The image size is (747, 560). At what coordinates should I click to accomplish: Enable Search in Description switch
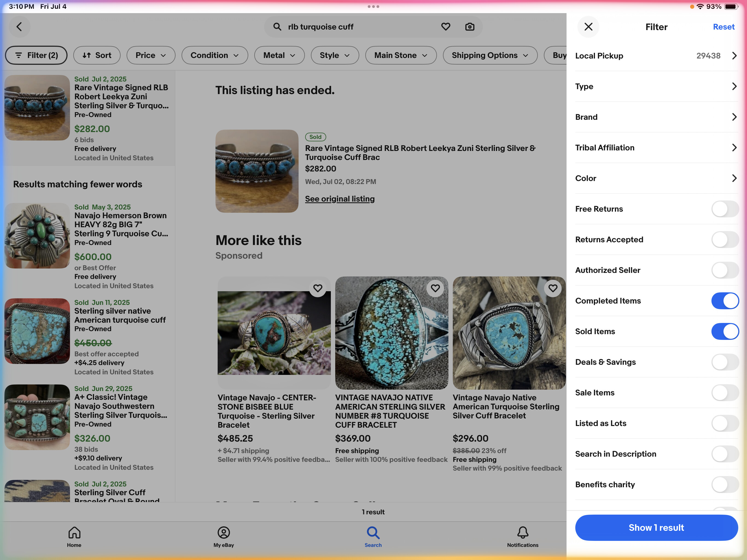pyautogui.click(x=725, y=454)
